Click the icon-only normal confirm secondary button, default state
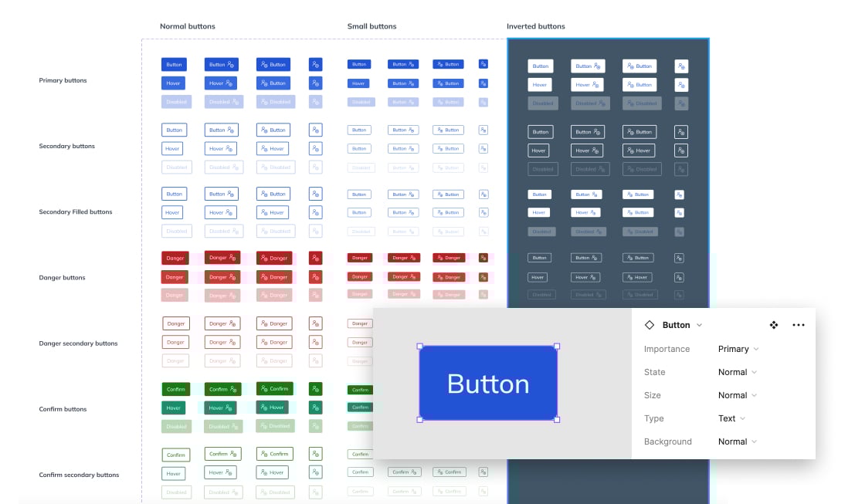Viewport: 855px width, 504px height. pos(315,453)
